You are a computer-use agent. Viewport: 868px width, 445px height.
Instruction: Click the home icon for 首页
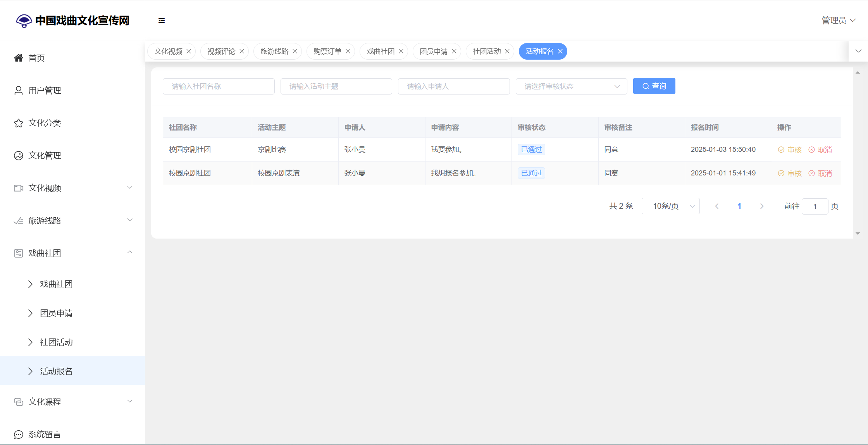[19, 58]
